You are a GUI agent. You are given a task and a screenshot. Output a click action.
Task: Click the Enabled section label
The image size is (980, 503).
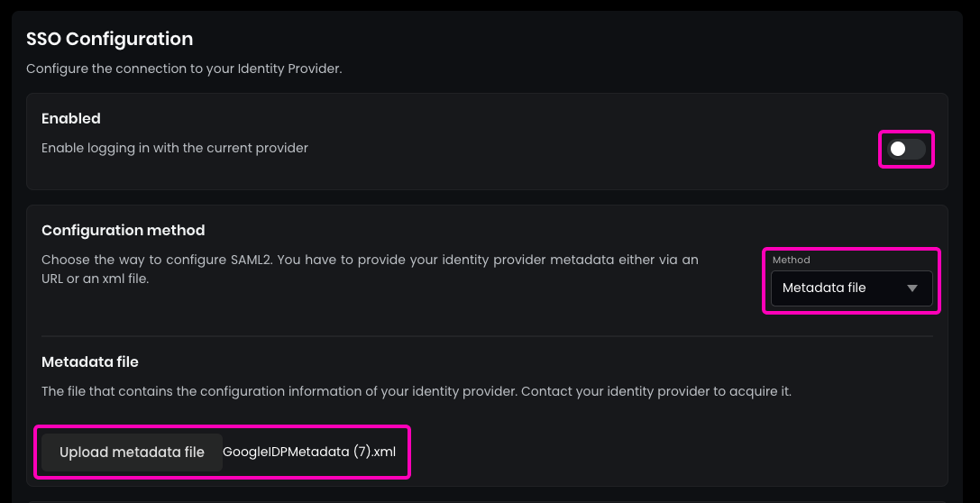click(x=71, y=118)
